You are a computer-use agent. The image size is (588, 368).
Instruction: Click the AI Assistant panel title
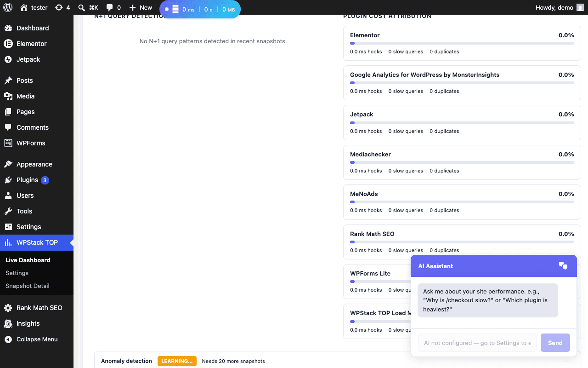(435, 266)
